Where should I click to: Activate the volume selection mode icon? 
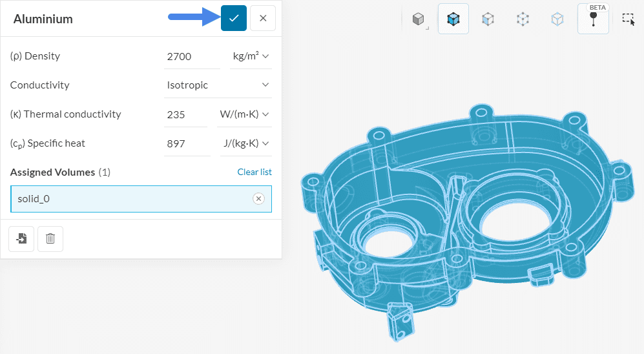tap(453, 19)
